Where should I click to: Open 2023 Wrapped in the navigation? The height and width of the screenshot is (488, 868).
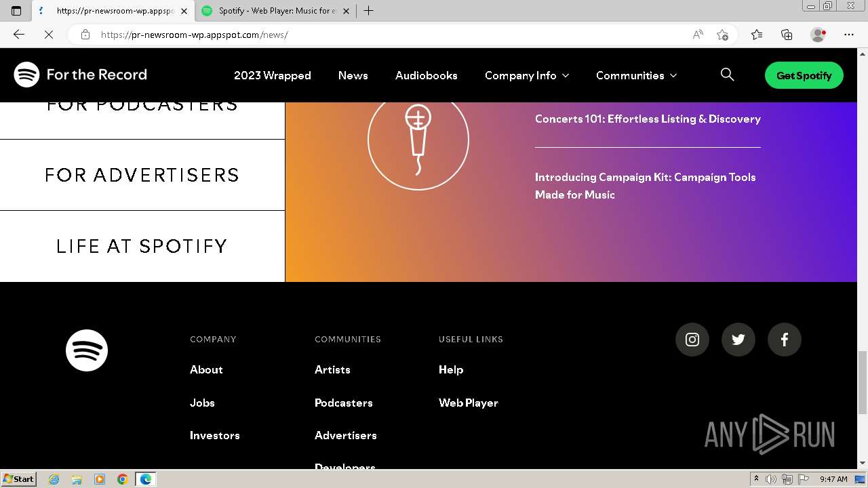pos(273,75)
